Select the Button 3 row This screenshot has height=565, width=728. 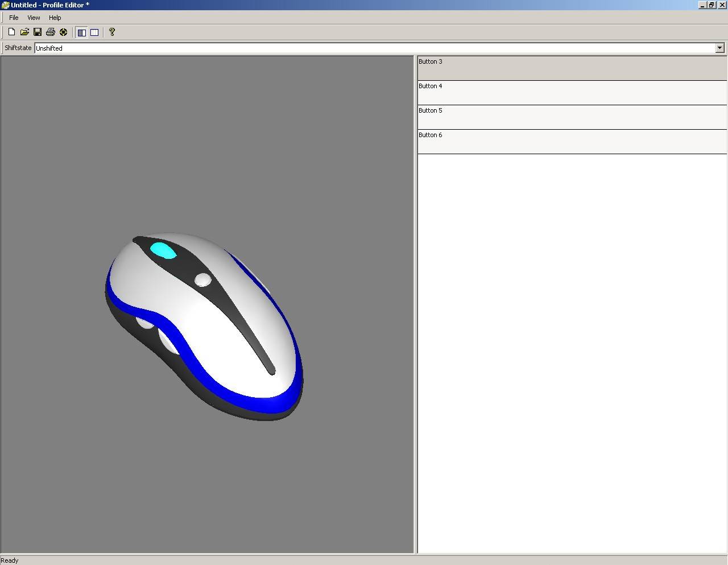(572, 68)
